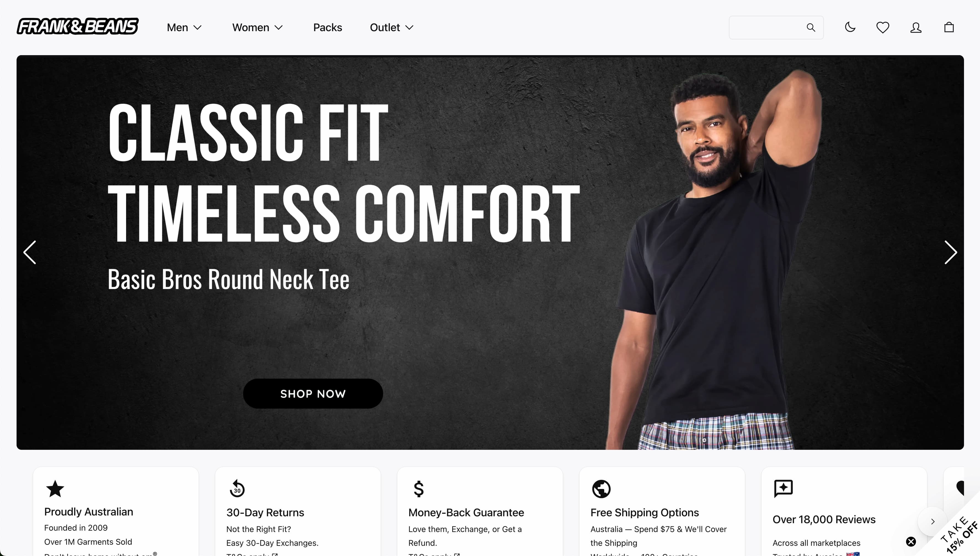Viewport: 980px width, 556px height.
Task: Open the account profile icon
Action: coord(916,27)
